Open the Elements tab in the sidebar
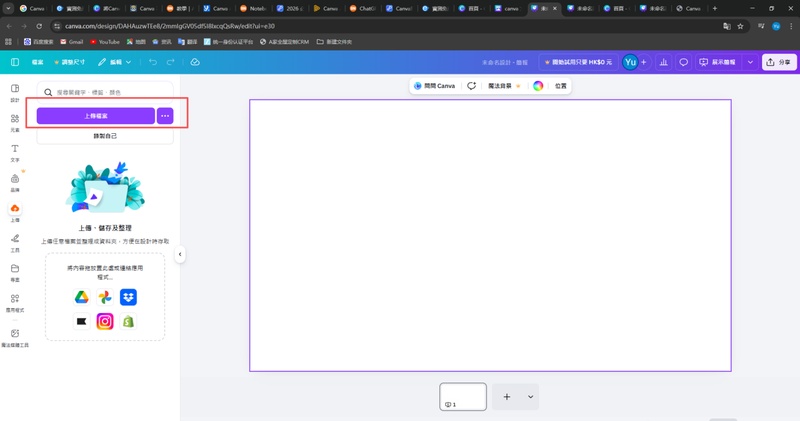 click(x=15, y=123)
